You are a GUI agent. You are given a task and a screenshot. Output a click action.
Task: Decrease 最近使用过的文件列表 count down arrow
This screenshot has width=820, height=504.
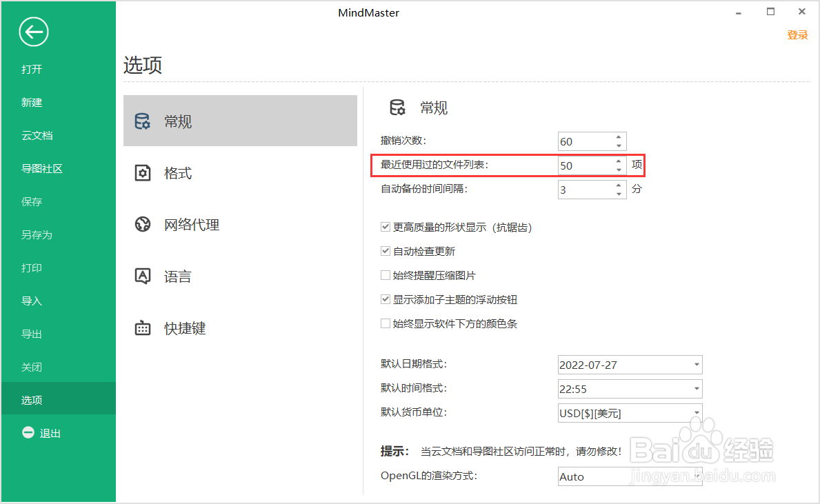pos(619,170)
